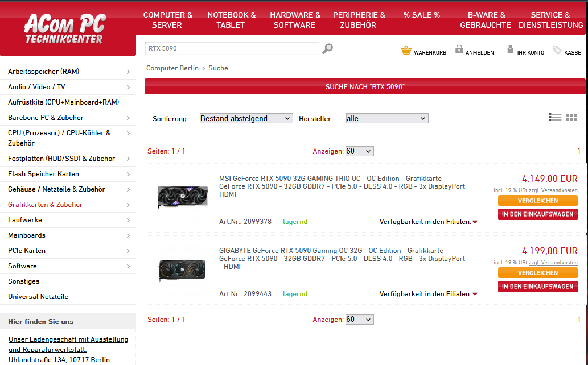
Task: Open Flash Speicher Karten category
Action: tap(43, 174)
